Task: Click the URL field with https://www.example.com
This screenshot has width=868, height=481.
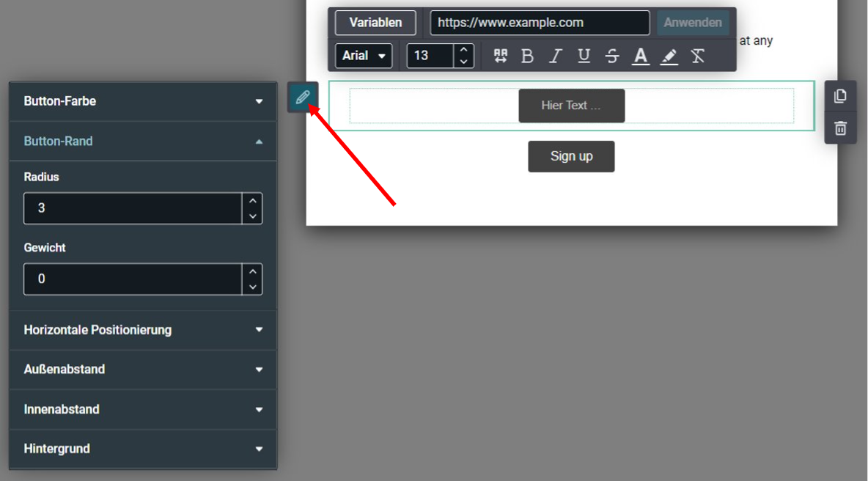Action: [x=540, y=23]
